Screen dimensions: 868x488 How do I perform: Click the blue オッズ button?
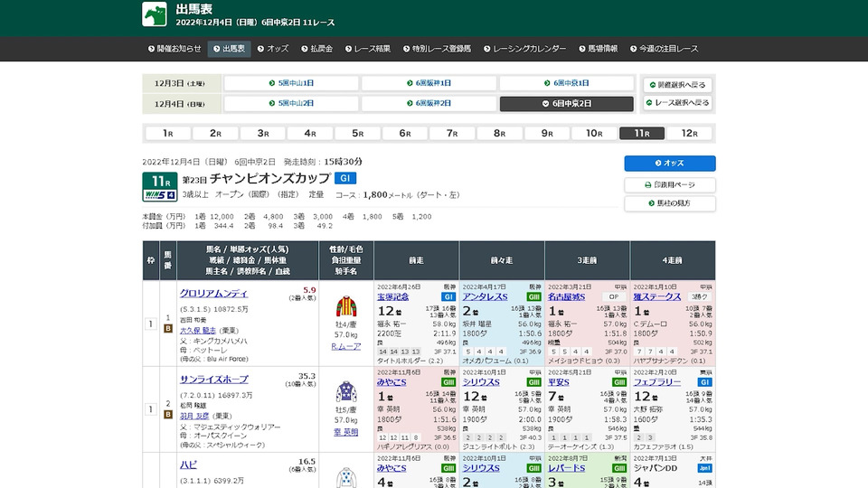coord(670,164)
